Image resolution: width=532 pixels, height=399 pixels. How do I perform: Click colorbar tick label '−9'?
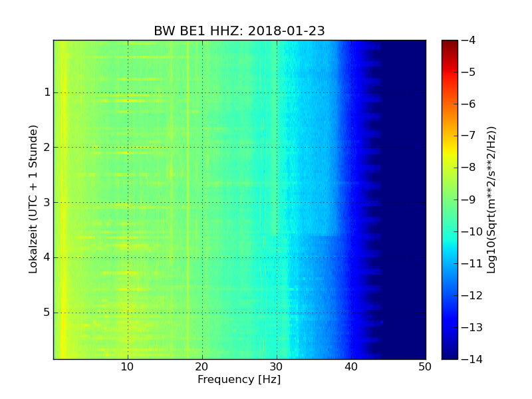click(469, 199)
